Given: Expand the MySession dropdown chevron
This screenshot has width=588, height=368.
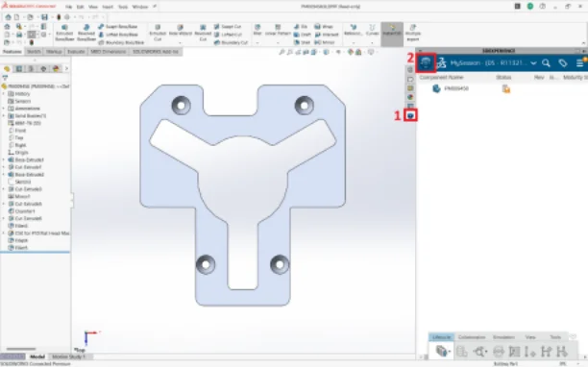Looking at the screenshot, I should click(533, 63).
